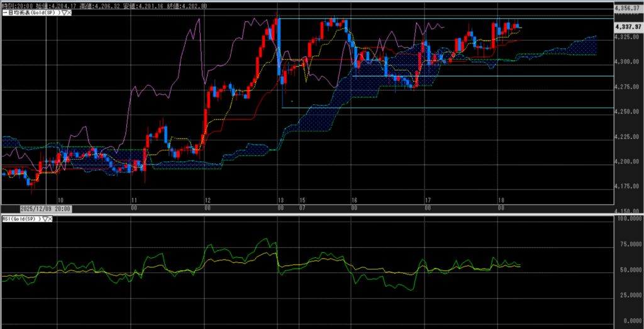
Task: Select the date 18 marker on time axis
Action: click(499, 199)
